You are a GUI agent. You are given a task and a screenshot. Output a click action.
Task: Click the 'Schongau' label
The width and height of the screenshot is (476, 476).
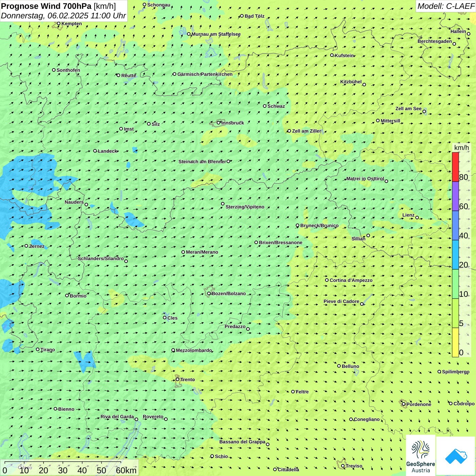coord(159,5)
